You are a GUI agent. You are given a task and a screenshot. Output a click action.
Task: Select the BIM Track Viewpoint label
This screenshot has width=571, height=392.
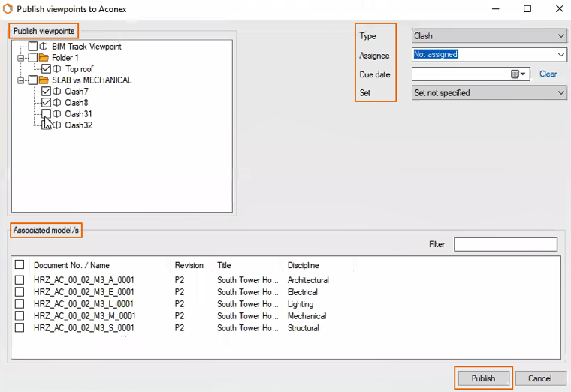pyautogui.click(x=86, y=47)
